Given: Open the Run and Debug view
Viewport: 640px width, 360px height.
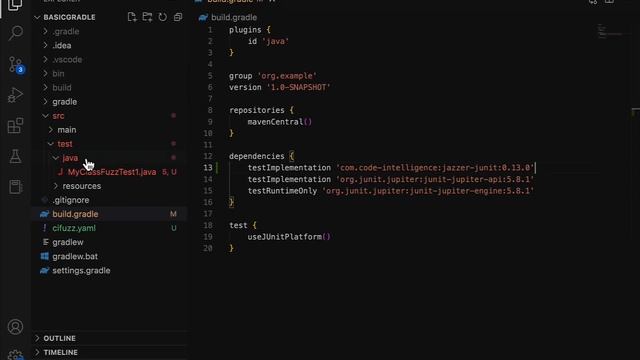Looking at the screenshot, I should click(x=16, y=95).
